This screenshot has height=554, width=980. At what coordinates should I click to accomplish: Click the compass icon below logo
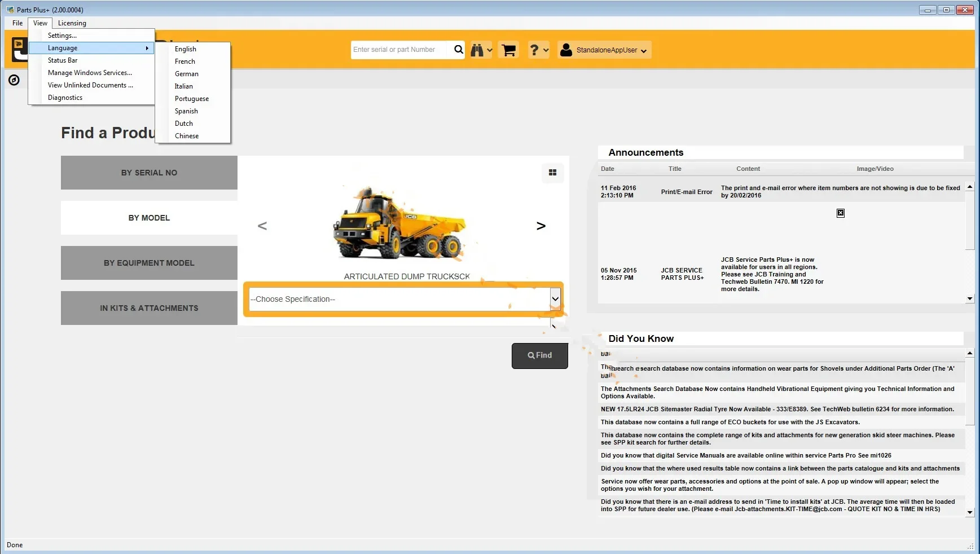coord(14,80)
